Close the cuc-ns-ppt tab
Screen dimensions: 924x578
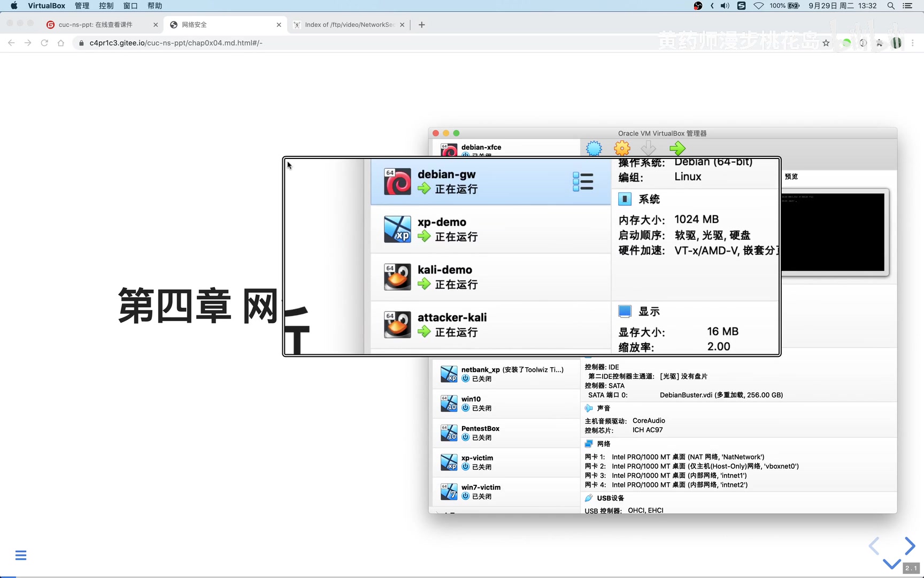[x=156, y=25]
